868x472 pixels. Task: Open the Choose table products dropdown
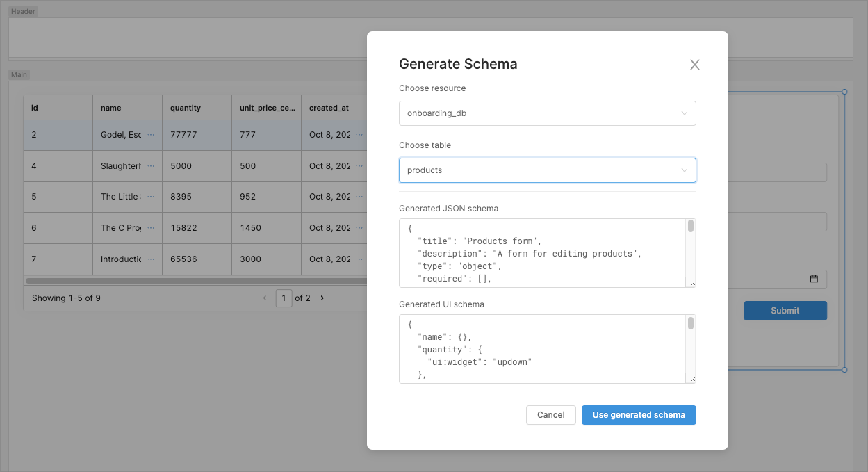coord(547,170)
